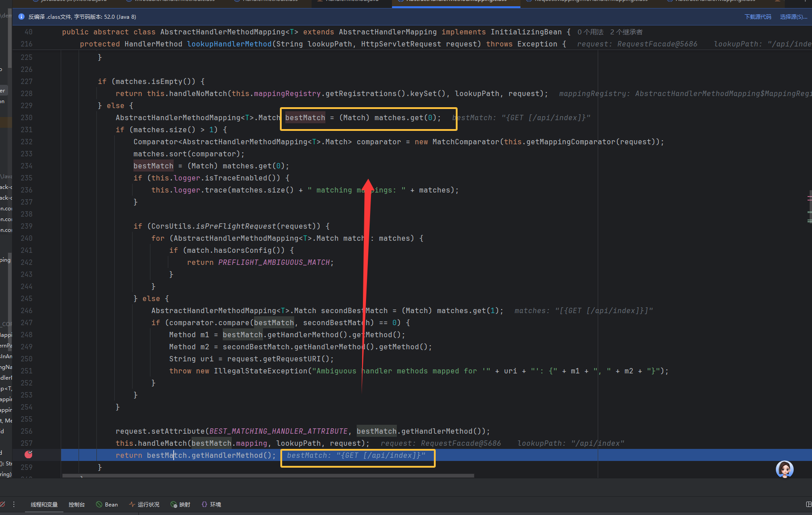Click the 下载源代码 download sources link
The width and height of the screenshot is (812, 515).
click(758, 17)
